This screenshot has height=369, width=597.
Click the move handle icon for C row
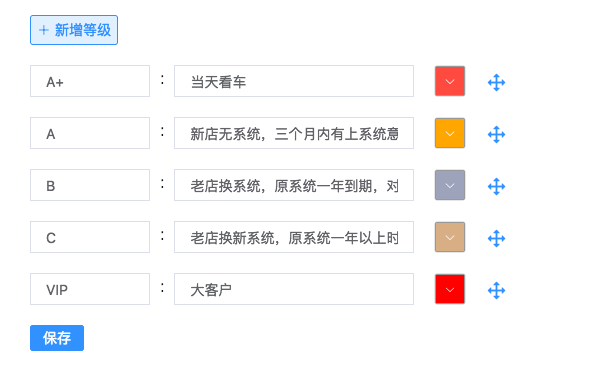(x=496, y=238)
